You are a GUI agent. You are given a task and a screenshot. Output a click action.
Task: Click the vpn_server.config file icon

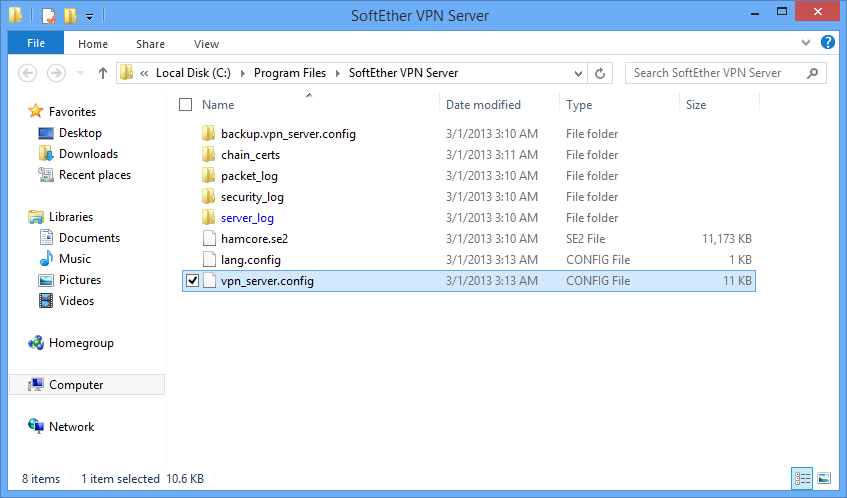coord(209,281)
